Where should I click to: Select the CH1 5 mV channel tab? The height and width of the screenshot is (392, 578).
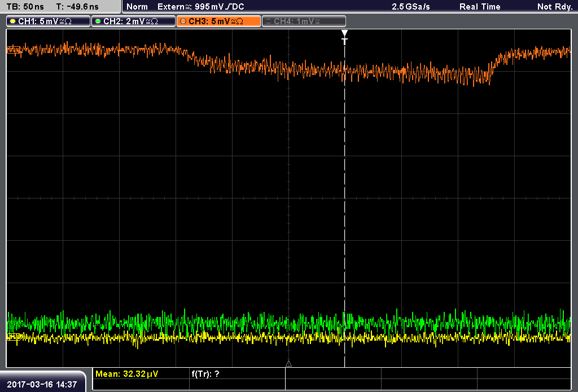click(49, 21)
